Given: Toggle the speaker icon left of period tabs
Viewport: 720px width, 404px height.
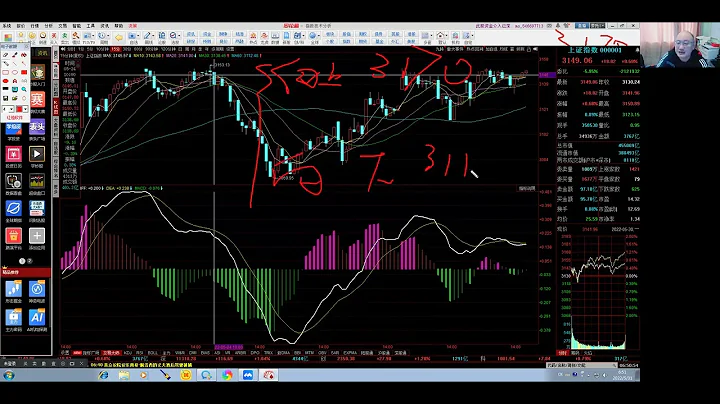Looking at the screenshot, I should pos(63,49).
